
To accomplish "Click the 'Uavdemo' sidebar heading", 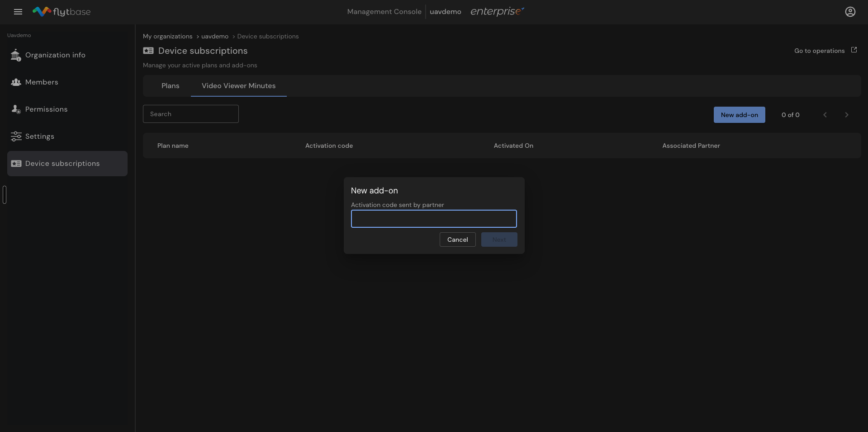I will pos(19,35).
